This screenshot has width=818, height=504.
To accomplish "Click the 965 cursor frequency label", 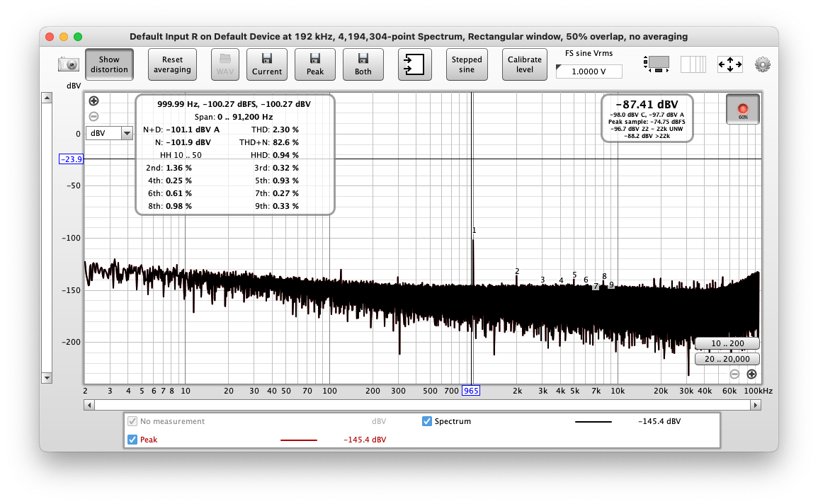I will [470, 390].
